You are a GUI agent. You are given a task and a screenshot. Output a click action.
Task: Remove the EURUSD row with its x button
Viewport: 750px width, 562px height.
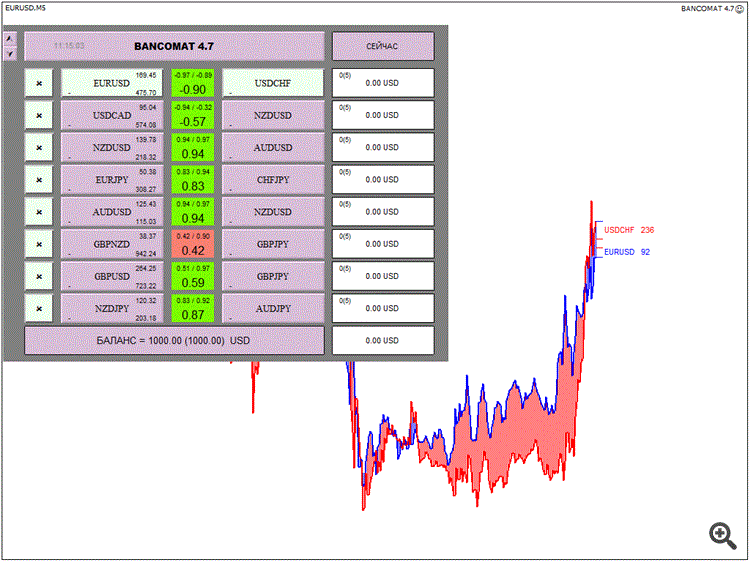coord(39,83)
